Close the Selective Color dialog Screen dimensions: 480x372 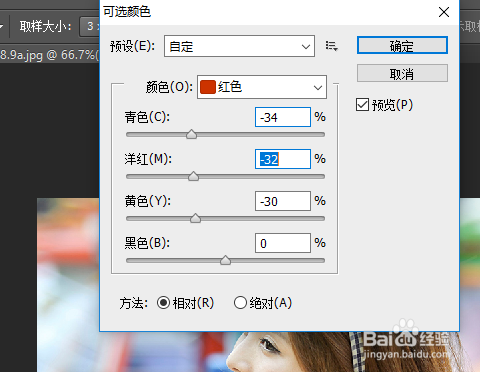[444, 12]
